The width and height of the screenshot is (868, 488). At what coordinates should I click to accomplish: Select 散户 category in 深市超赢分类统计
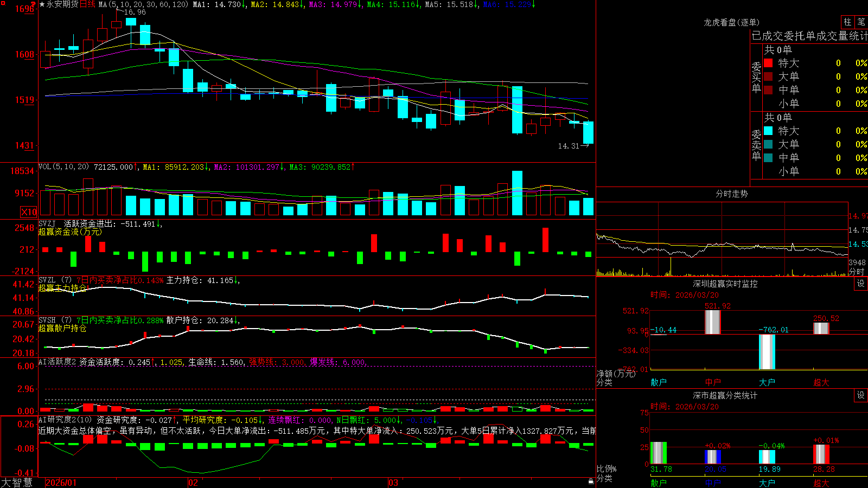pyautogui.click(x=659, y=483)
